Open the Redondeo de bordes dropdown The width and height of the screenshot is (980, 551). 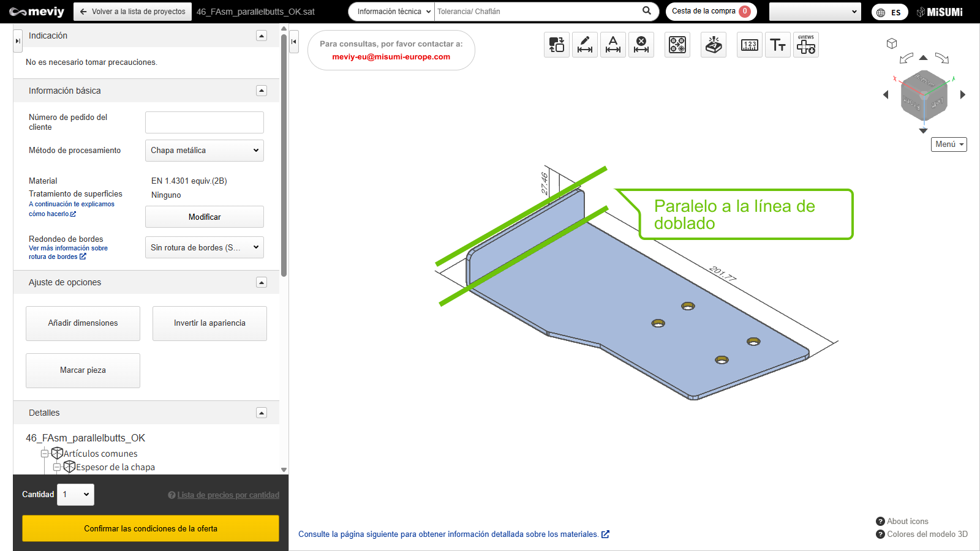coord(204,247)
